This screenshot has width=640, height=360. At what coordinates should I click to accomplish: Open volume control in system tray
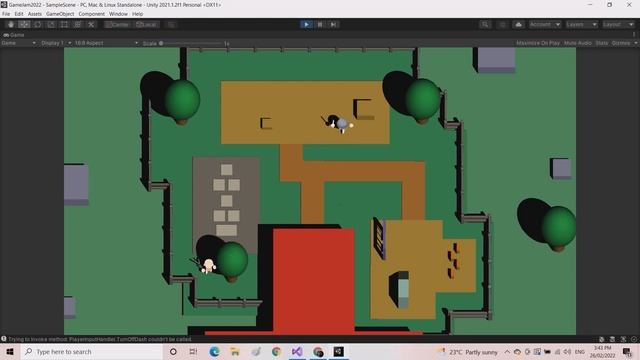click(567, 352)
